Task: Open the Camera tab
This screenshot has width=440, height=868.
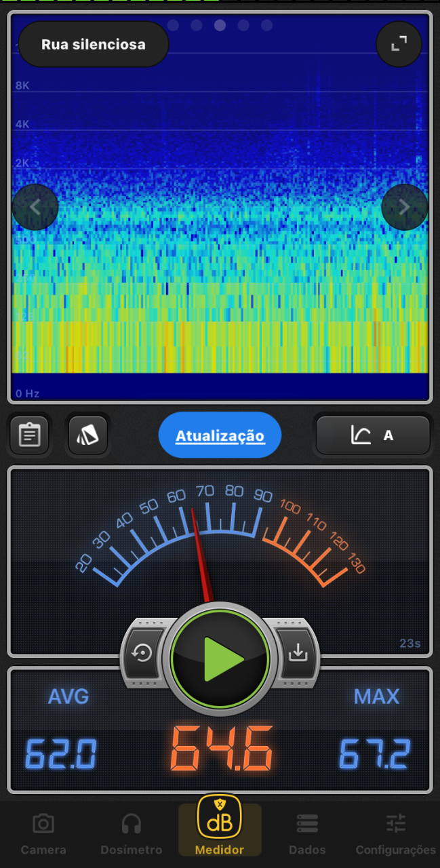Action: (43, 834)
